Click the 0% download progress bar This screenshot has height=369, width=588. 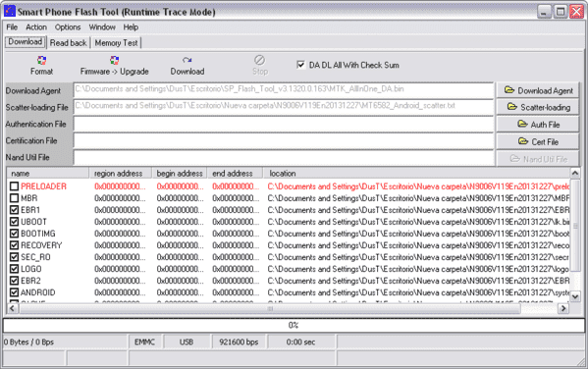coord(294,325)
